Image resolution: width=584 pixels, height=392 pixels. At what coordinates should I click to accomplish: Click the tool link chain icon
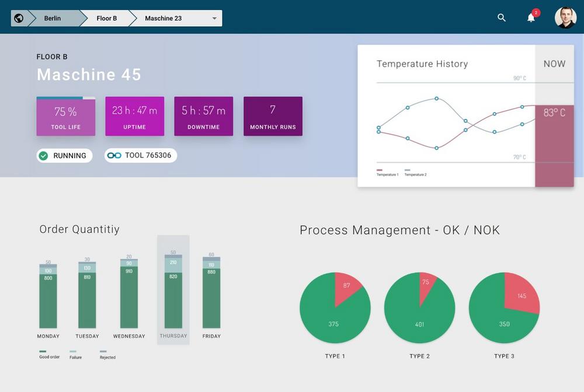[114, 155]
